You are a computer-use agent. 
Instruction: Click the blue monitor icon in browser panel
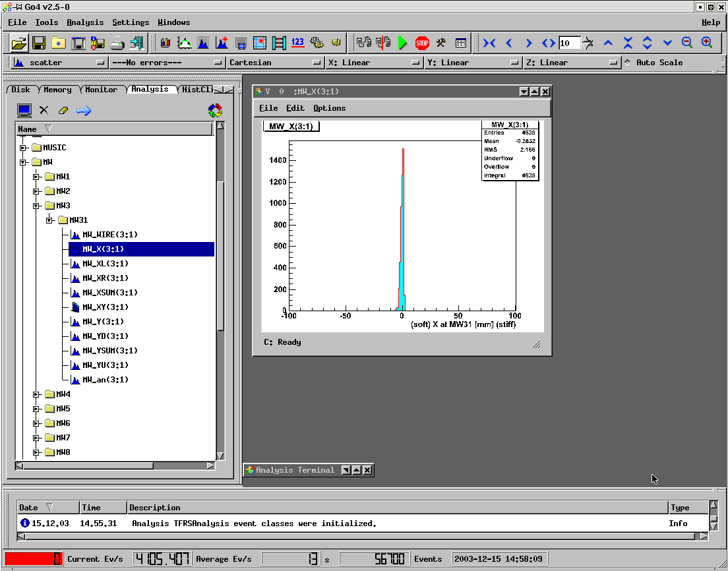point(24,111)
